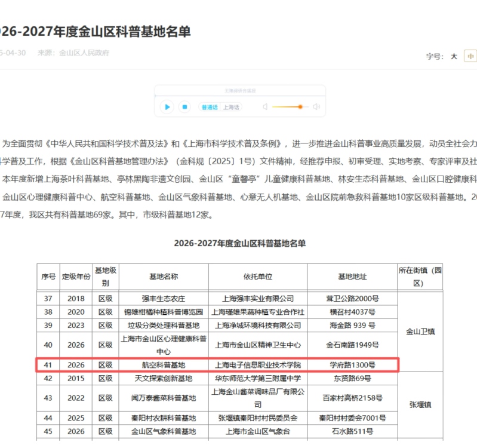Click the 基地级别 column header
Image resolution: width=477 pixels, height=448 pixels.
pyautogui.click(x=106, y=277)
